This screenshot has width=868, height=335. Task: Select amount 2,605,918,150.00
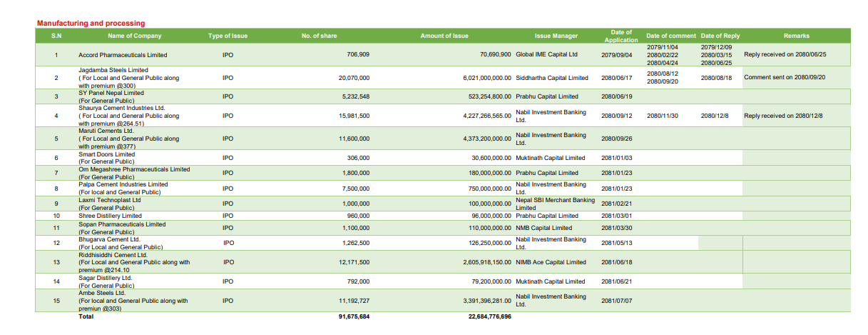pyautogui.click(x=487, y=262)
